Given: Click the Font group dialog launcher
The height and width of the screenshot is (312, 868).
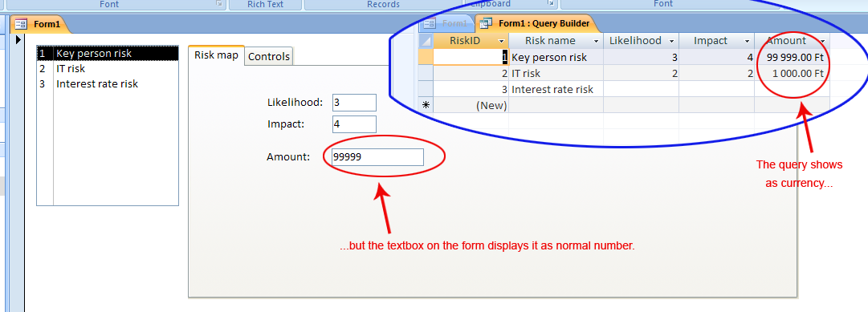Looking at the screenshot, I should [219, 4].
